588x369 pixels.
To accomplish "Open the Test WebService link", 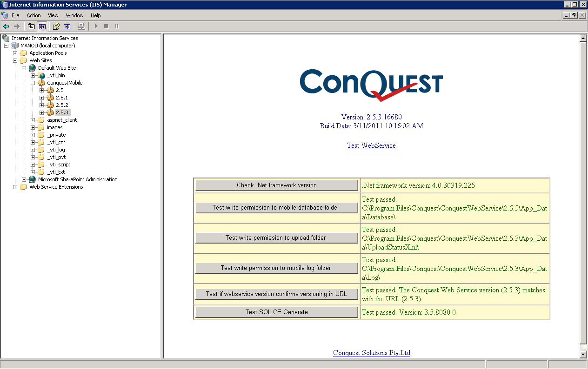I will coord(371,145).
